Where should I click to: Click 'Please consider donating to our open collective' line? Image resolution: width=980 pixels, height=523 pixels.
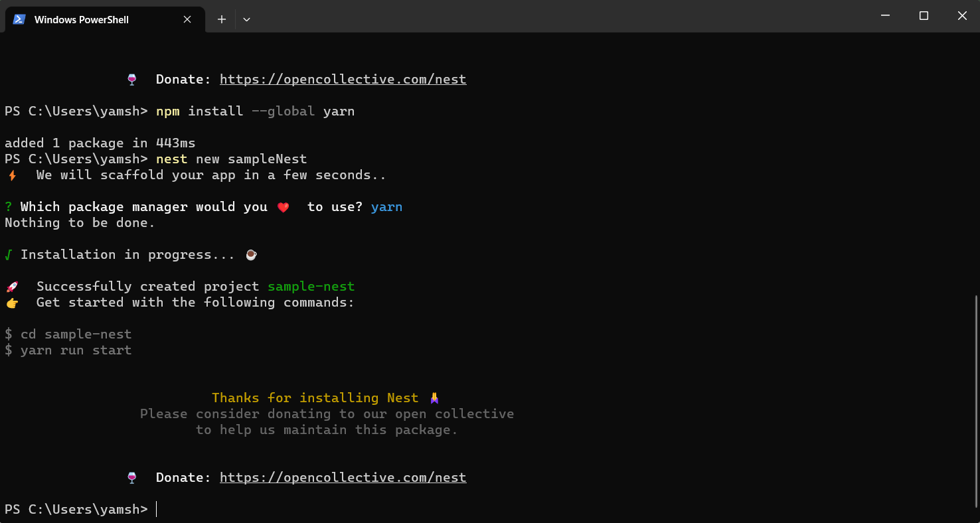[327, 413]
